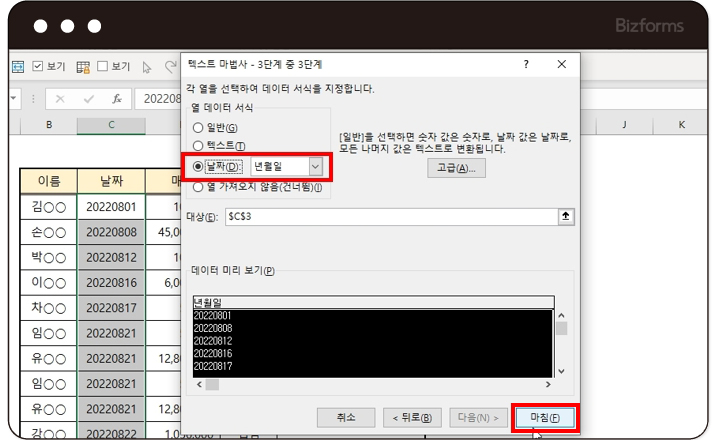Click cell containing 20220817 in sheet
This screenshot has height=440, width=715.
pyautogui.click(x=111, y=308)
